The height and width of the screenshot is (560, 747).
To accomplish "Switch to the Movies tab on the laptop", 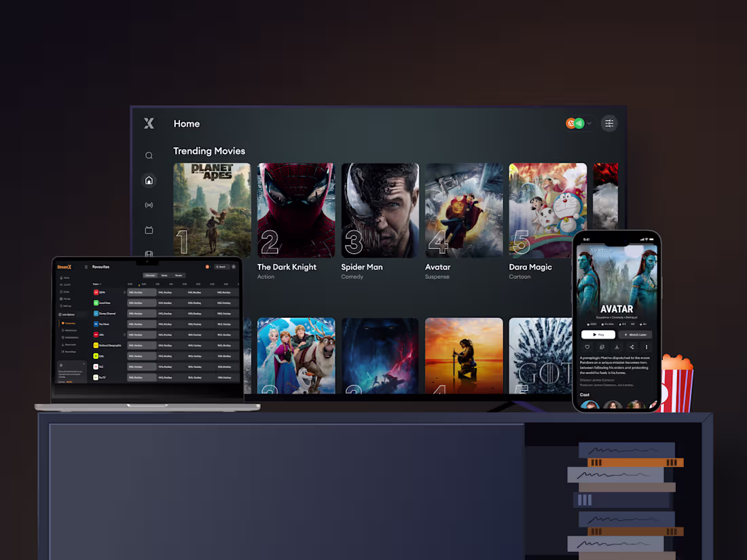I will (180, 275).
